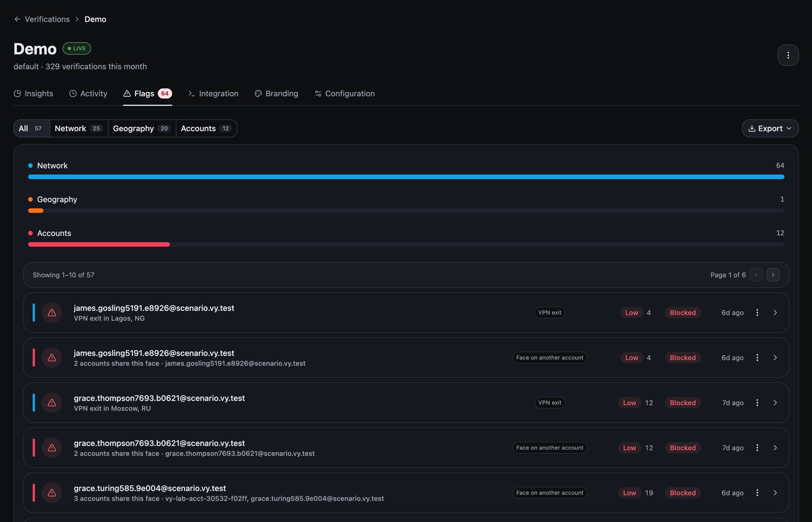Click the Blocked badge on the grace.turing585 row
The width and height of the screenshot is (812, 522).
click(682, 493)
